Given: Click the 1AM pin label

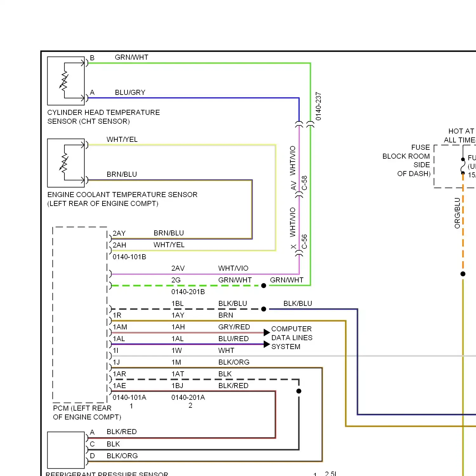Looking at the screenshot, I should coord(120,327).
